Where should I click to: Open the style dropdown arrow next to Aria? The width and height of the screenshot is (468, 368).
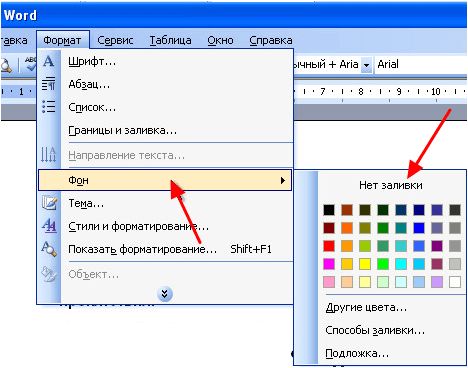(366, 65)
